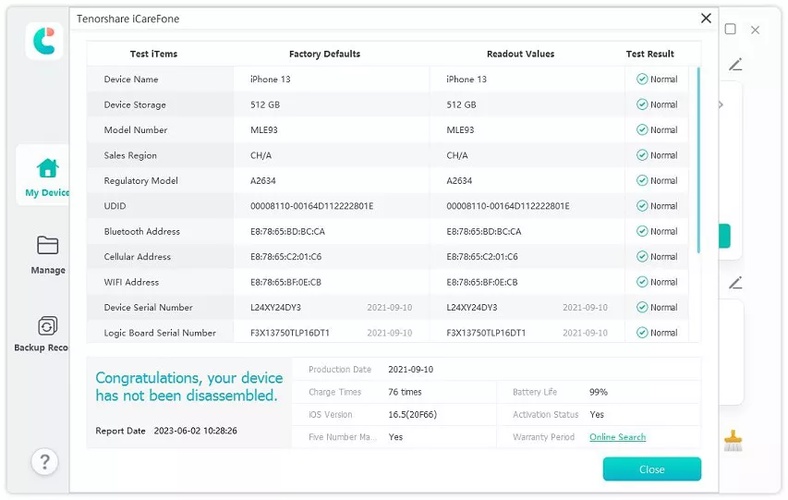Click the Normal check icon for UDID
788x500 pixels.
pyautogui.click(x=642, y=206)
